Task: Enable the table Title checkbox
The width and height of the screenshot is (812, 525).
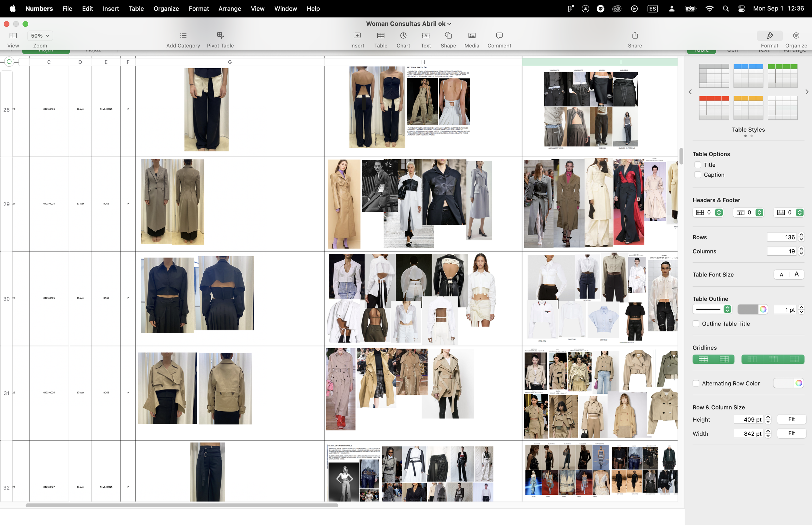Action: [x=698, y=165]
